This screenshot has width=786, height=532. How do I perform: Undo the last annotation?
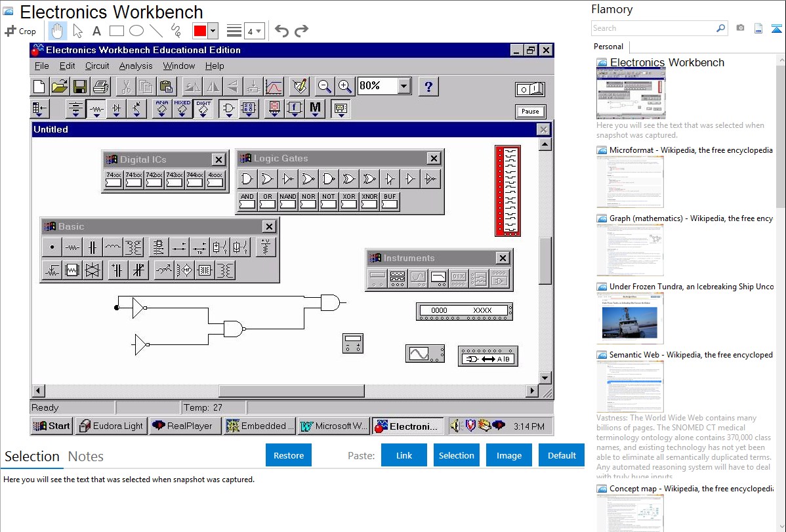281,31
